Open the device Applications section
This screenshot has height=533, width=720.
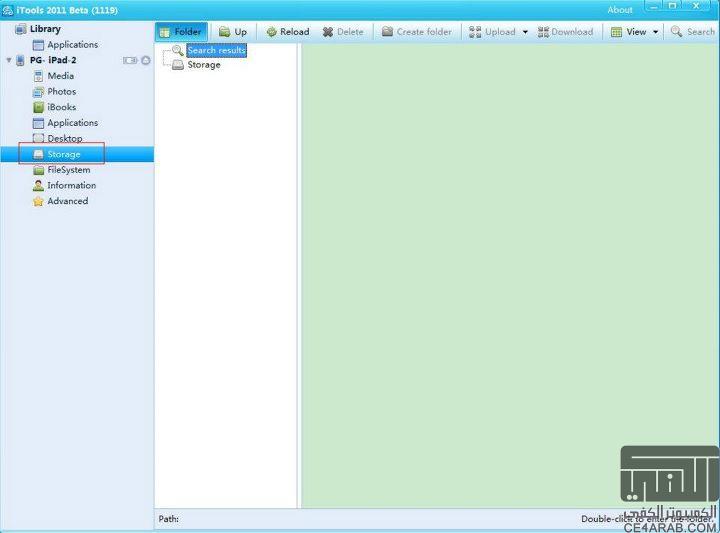pyautogui.click(x=73, y=123)
